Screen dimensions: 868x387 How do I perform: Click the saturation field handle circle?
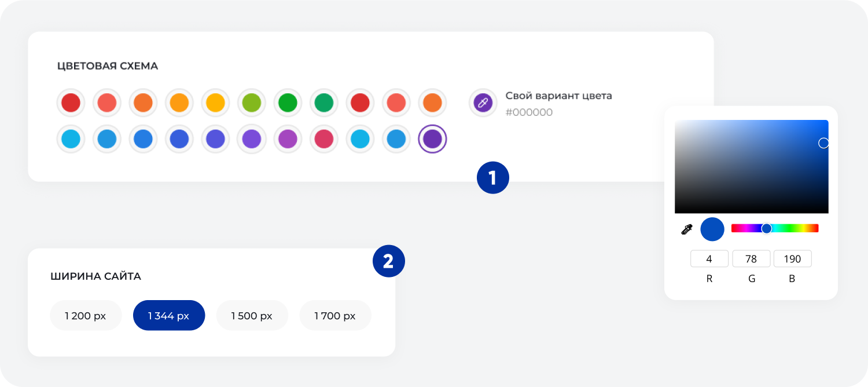tap(823, 143)
